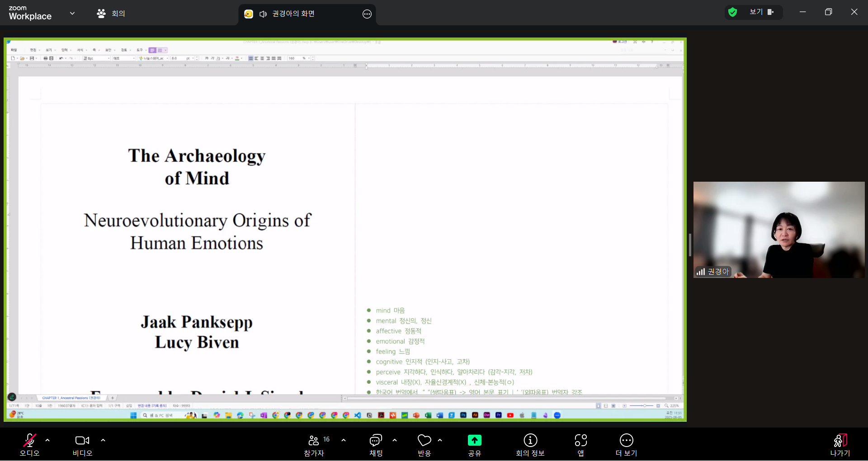The image size is (868, 461).
Task: Click "Jaak Panksepp" author text
Action: click(x=197, y=322)
